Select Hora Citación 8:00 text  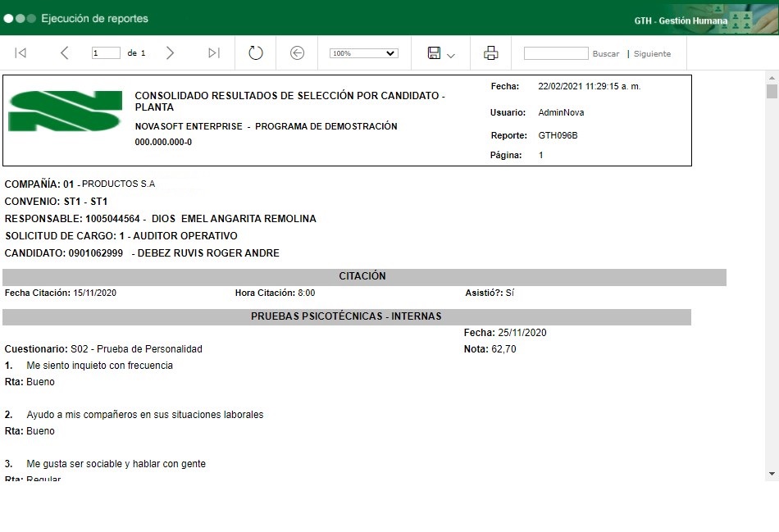(x=275, y=293)
